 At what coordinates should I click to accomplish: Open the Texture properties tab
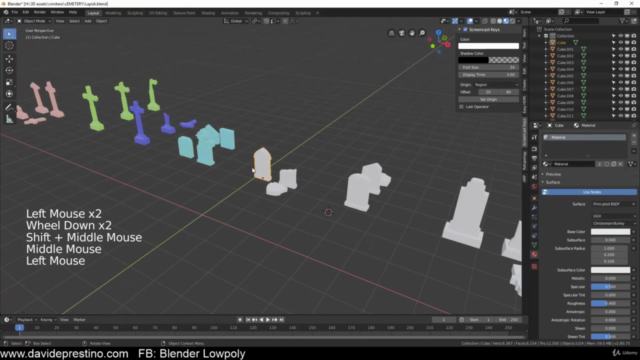point(534,267)
